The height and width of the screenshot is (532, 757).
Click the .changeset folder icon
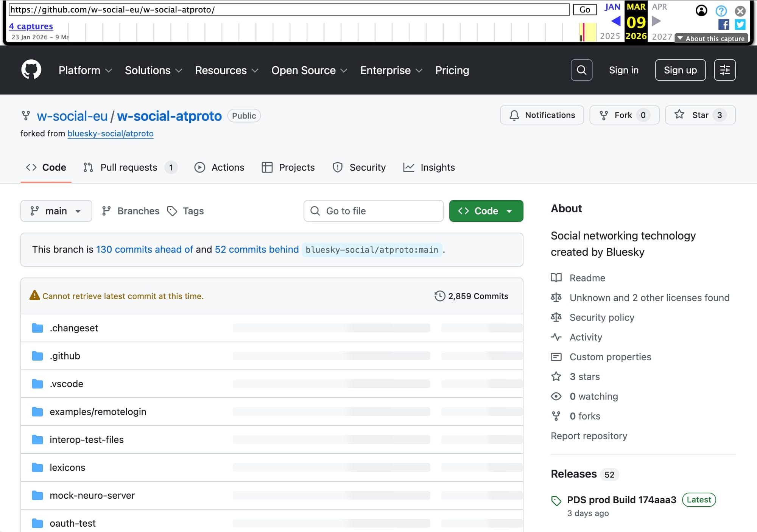coord(37,328)
